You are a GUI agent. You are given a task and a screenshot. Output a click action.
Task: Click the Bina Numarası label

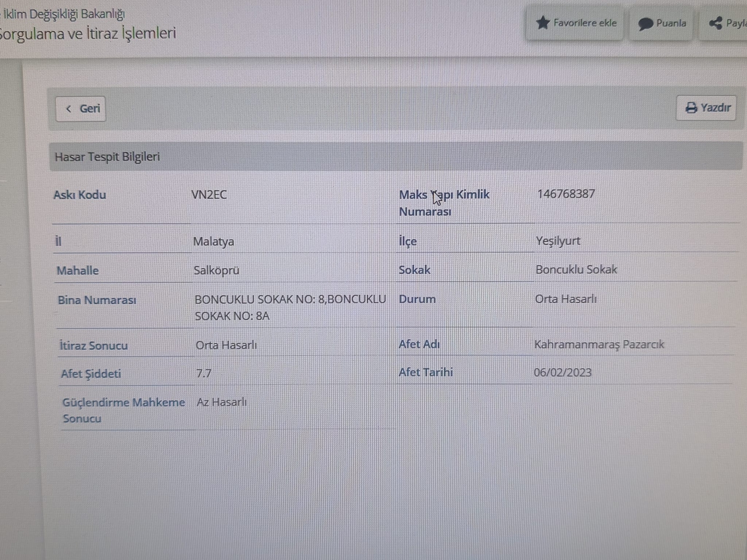97,300
